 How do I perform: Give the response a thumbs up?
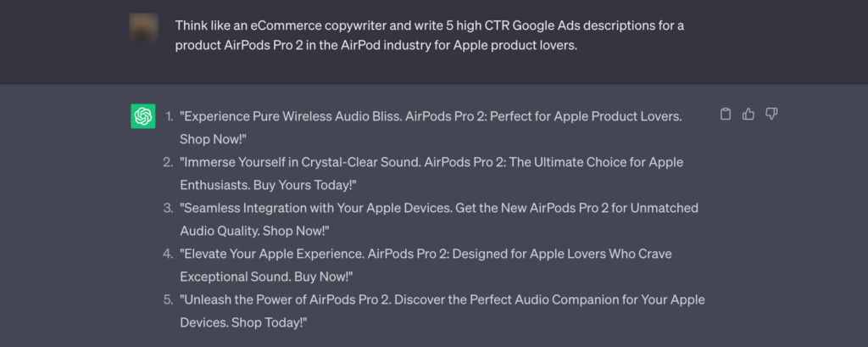click(748, 115)
